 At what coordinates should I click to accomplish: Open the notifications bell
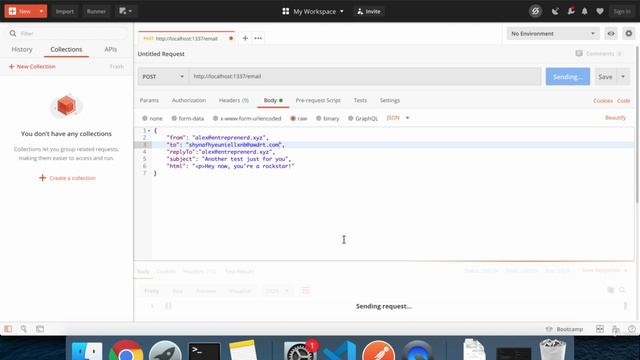click(584, 11)
